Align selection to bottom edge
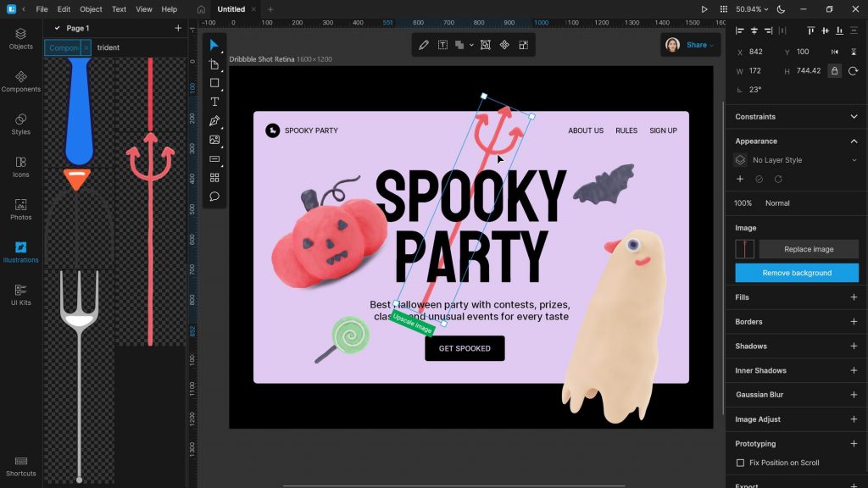868x488 pixels. click(x=840, y=31)
